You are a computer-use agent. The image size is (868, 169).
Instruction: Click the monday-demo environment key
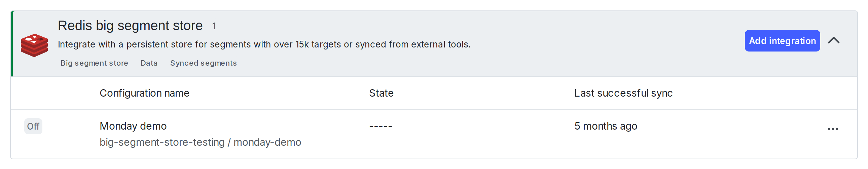point(267,142)
